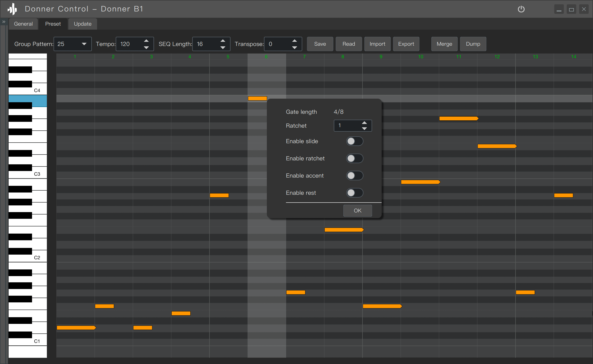Expand the sidebar with double-chevron icon
593x364 pixels.
coord(4,22)
